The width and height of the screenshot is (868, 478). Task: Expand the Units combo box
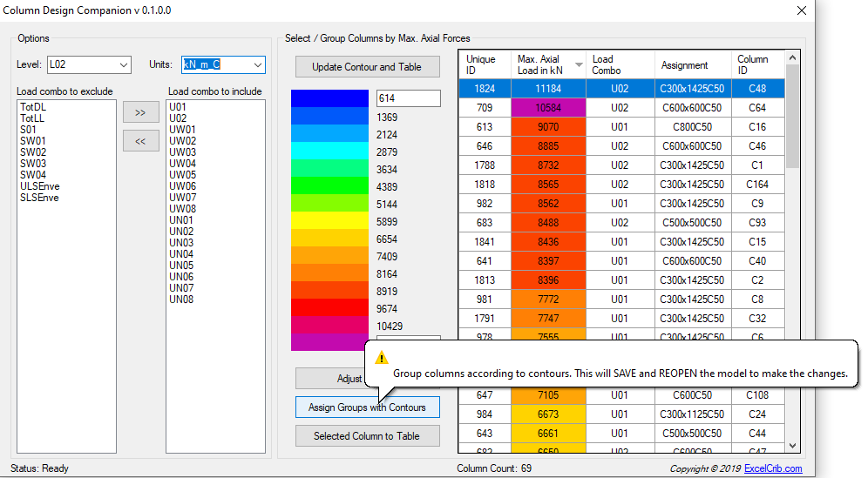pos(257,65)
